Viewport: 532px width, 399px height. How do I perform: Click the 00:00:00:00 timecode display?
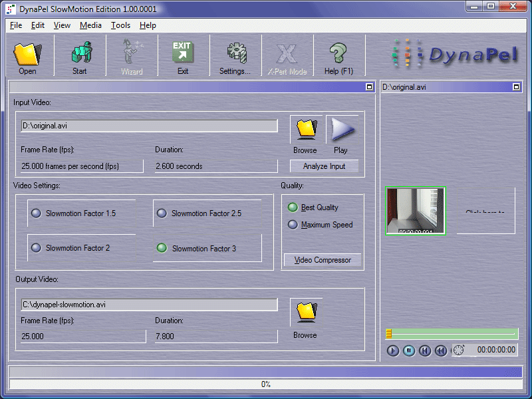tap(496, 350)
